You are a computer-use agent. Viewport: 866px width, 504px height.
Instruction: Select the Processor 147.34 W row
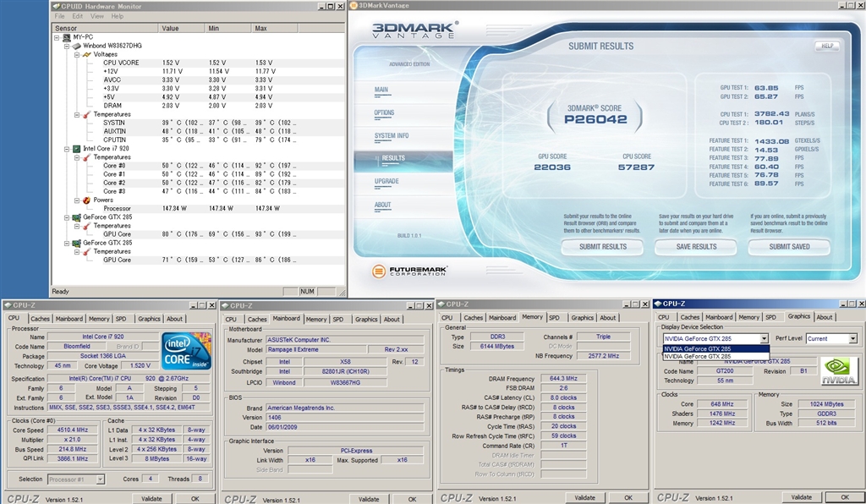[199, 209]
